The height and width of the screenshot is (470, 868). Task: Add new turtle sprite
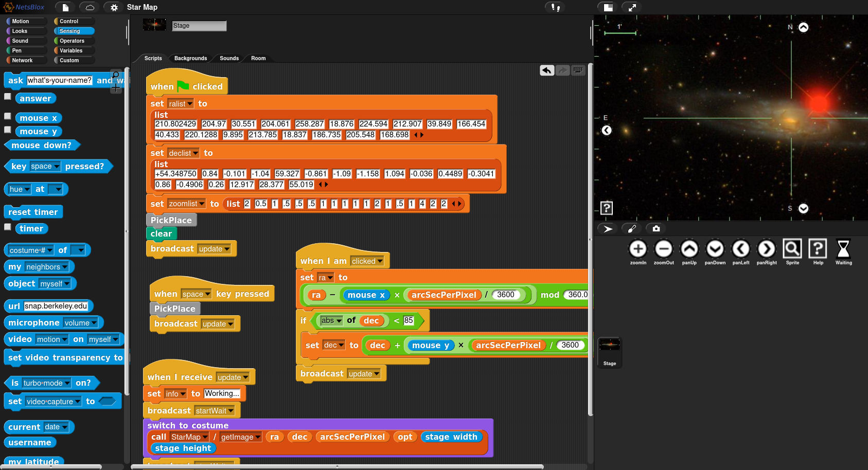[608, 228]
